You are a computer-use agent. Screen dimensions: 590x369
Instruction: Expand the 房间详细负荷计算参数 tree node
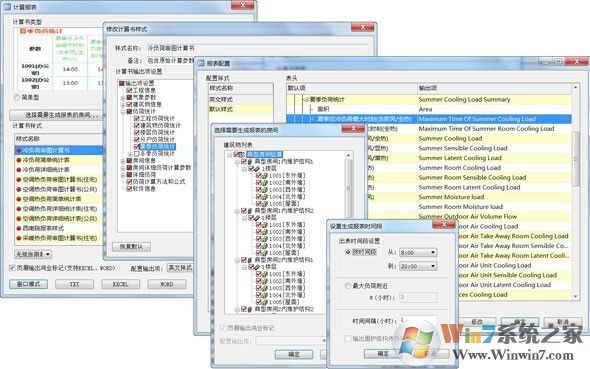click(123, 167)
